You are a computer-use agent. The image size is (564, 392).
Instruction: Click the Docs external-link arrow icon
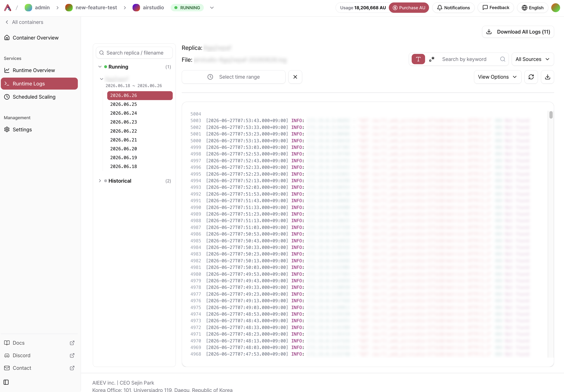[x=72, y=343]
